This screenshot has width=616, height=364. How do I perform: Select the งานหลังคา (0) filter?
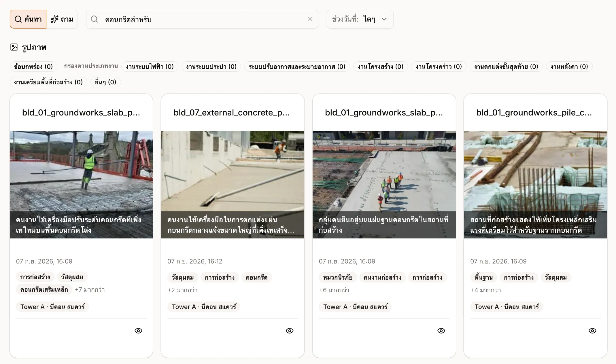pyautogui.click(x=569, y=67)
